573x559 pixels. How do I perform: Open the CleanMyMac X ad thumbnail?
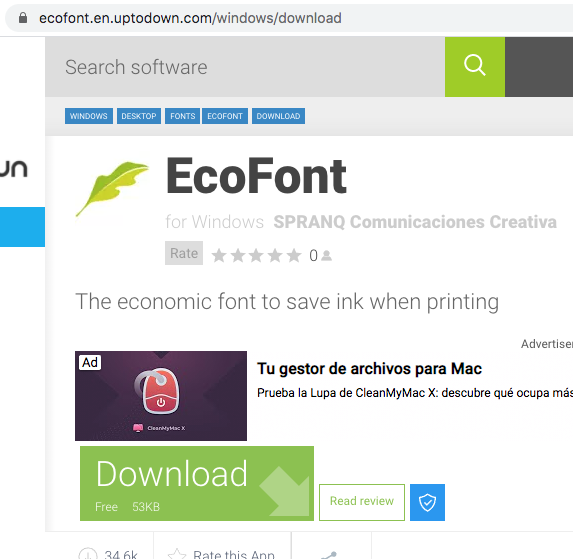point(161,396)
